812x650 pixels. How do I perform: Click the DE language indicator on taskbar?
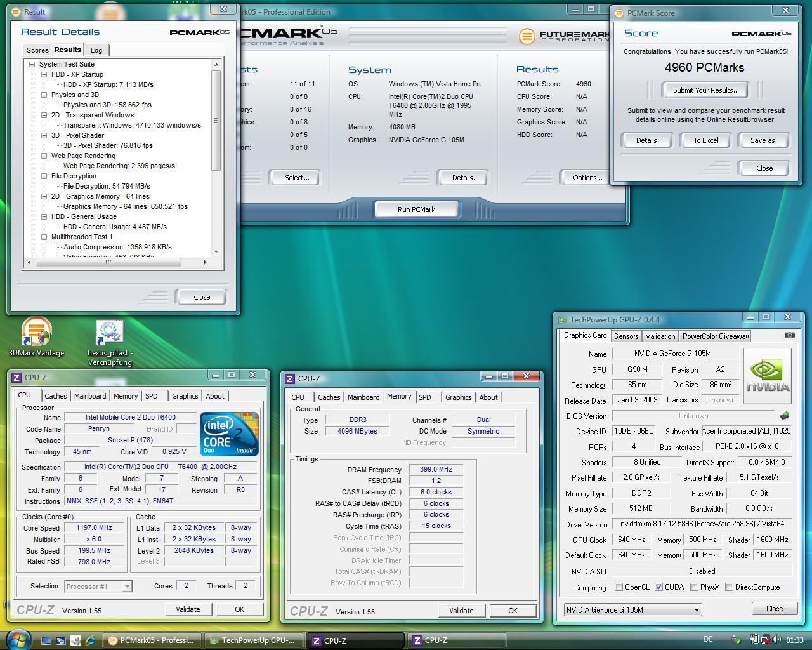[708, 640]
